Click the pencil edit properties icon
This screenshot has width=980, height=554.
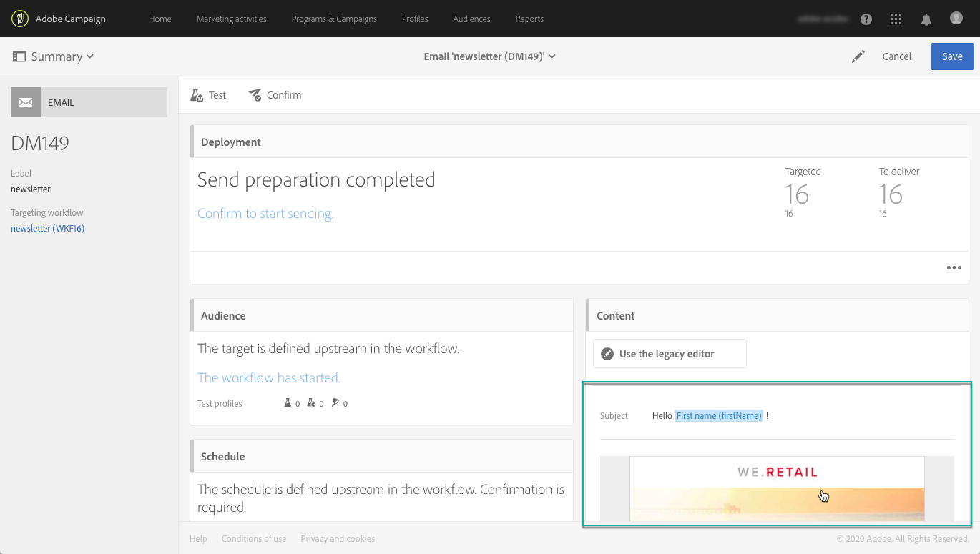pyautogui.click(x=858, y=56)
